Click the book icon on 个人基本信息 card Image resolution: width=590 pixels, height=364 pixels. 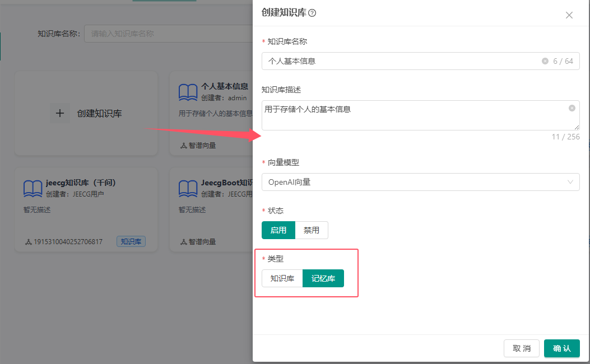click(x=188, y=92)
